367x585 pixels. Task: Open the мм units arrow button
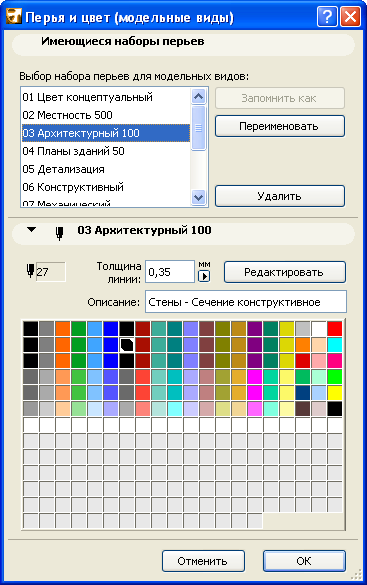click(204, 276)
